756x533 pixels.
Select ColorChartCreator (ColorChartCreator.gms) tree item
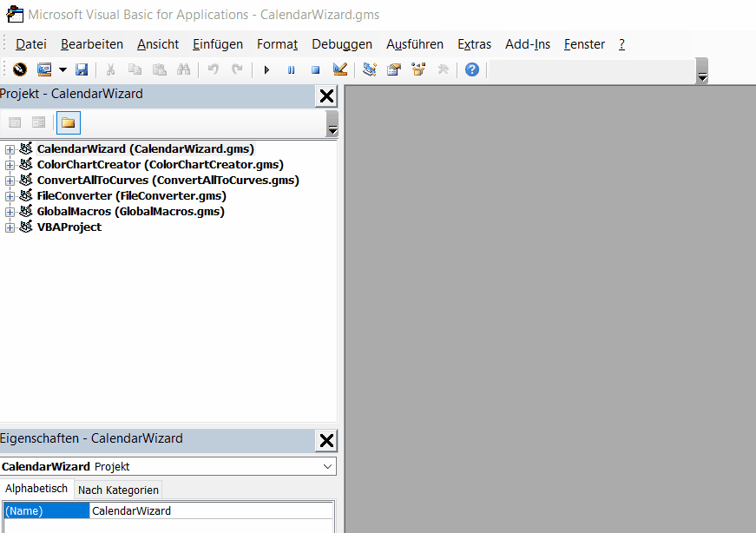160,164
